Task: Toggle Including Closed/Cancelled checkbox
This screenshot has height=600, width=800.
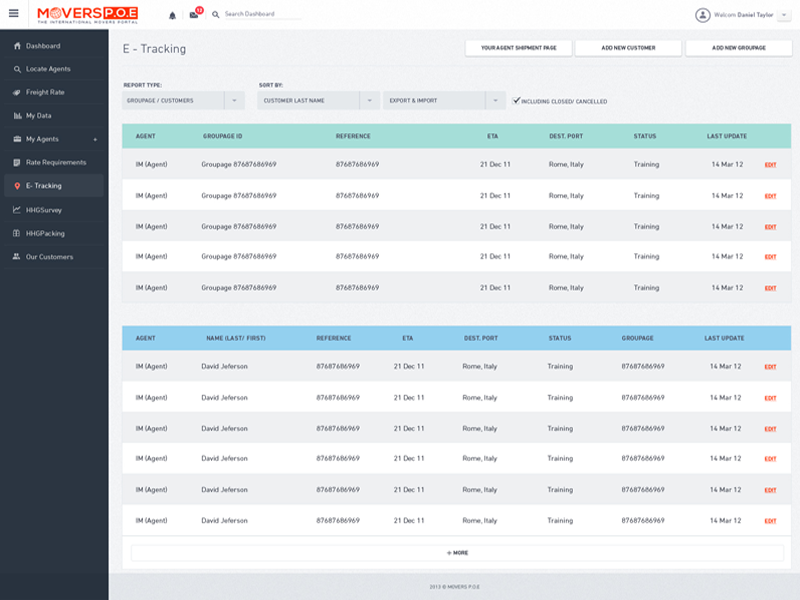Action: 516,101
